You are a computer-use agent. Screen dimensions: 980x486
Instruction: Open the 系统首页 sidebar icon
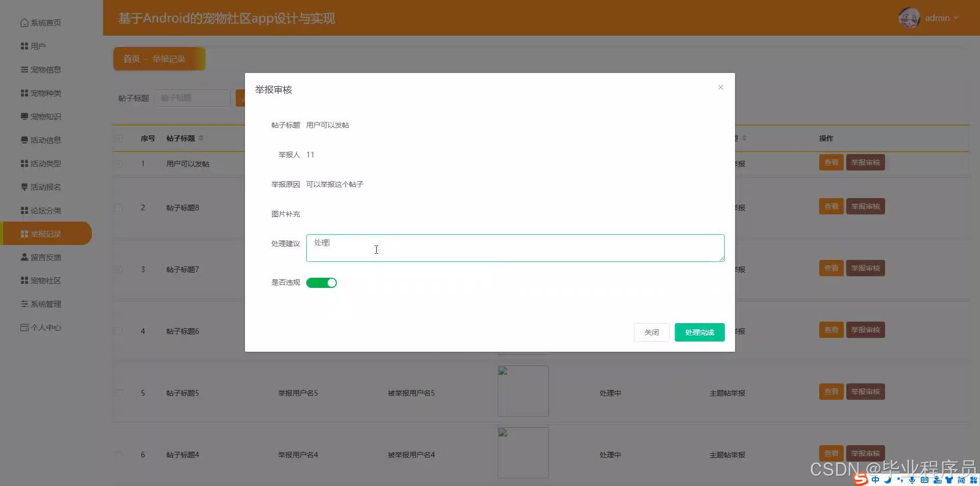pyautogui.click(x=24, y=22)
